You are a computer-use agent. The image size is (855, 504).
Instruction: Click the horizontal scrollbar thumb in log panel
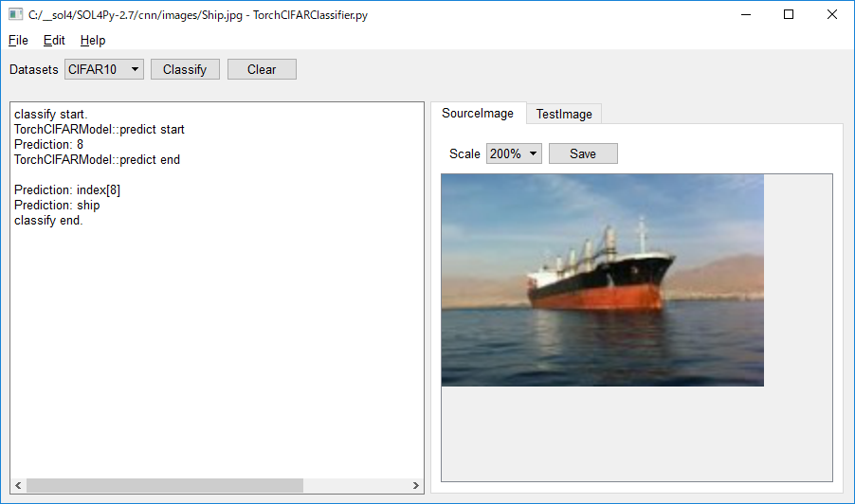click(165, 485)
